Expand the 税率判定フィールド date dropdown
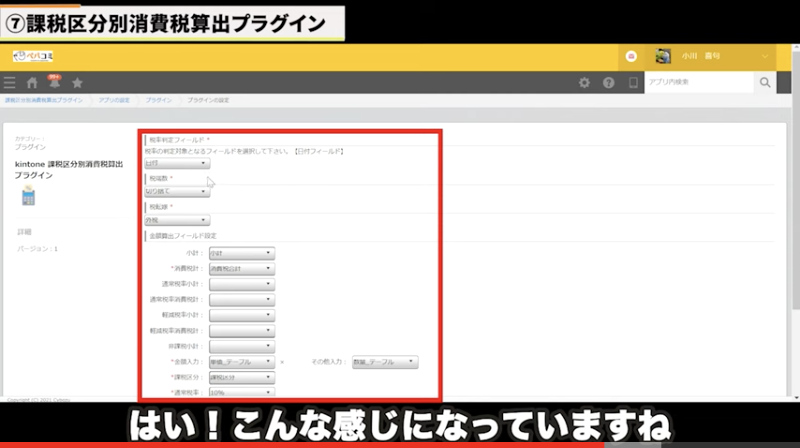Viewport: 800px width, 448px height. point(177,163)
